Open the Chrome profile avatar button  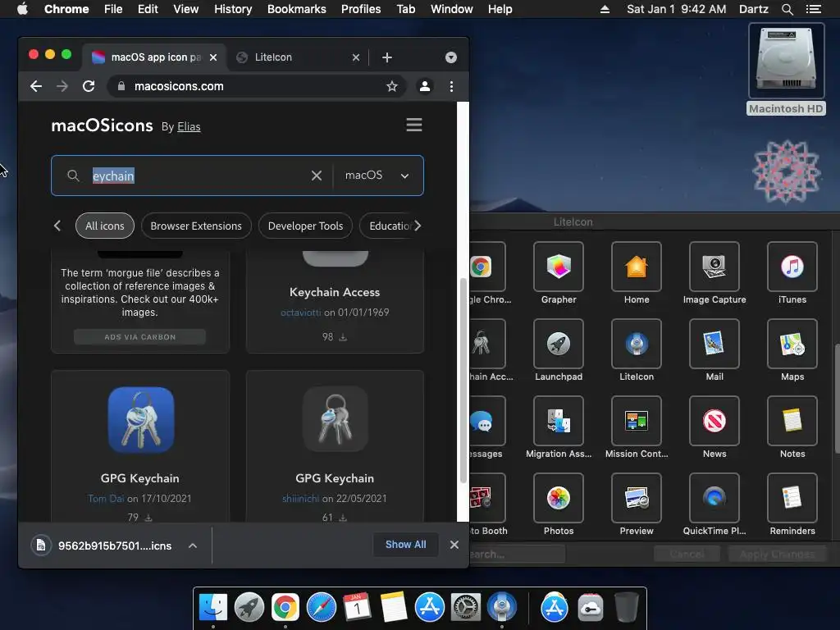point(425,86)
